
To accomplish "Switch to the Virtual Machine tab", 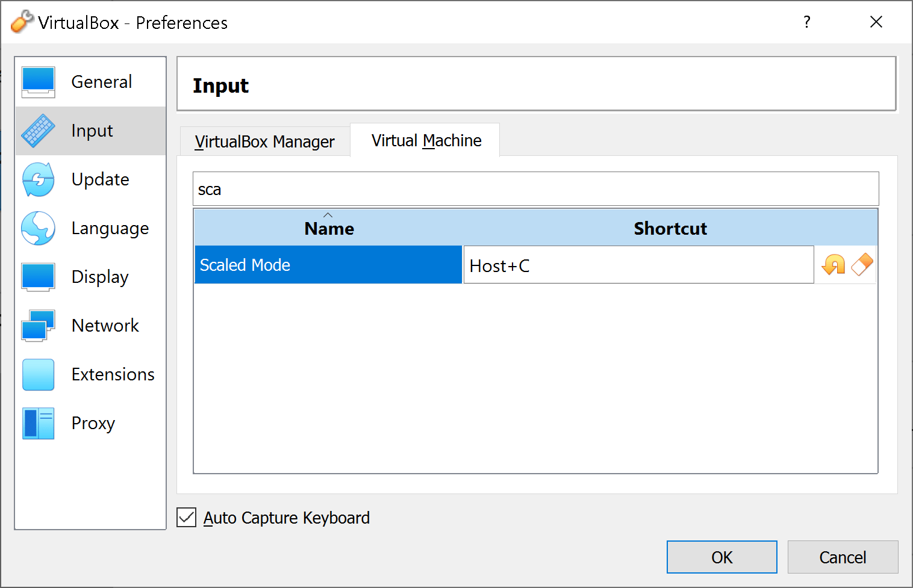I will pos(425,140).
